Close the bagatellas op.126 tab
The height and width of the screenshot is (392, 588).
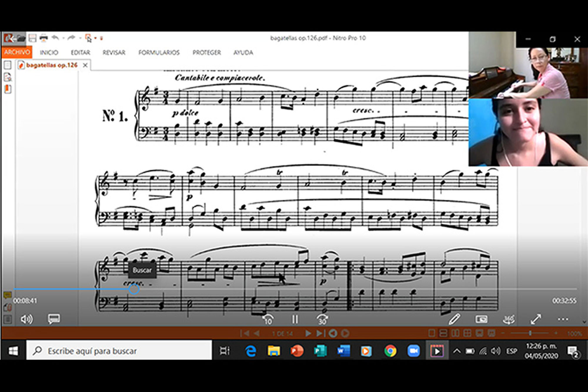tap(85, 65)
